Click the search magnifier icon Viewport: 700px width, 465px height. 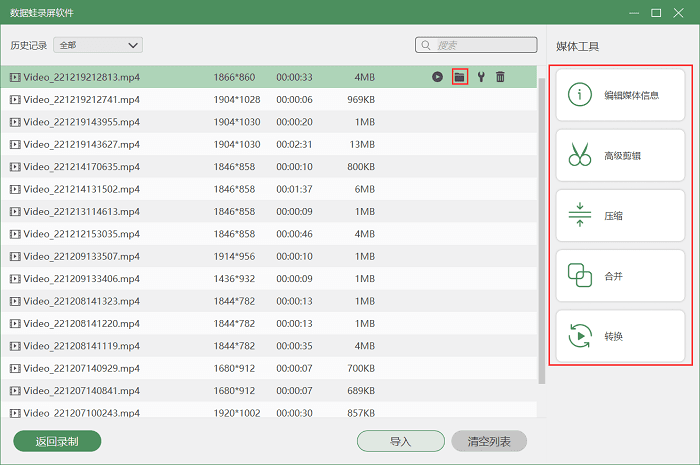426,45
